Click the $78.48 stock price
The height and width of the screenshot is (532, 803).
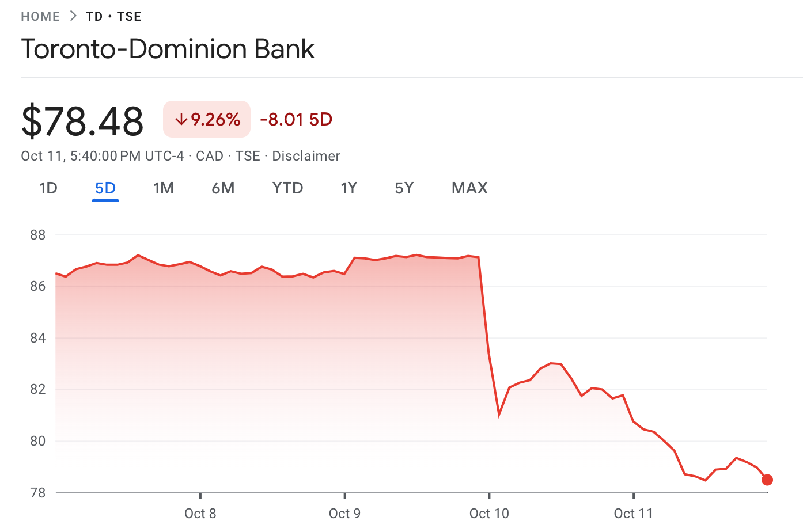(x=82, y=121)
